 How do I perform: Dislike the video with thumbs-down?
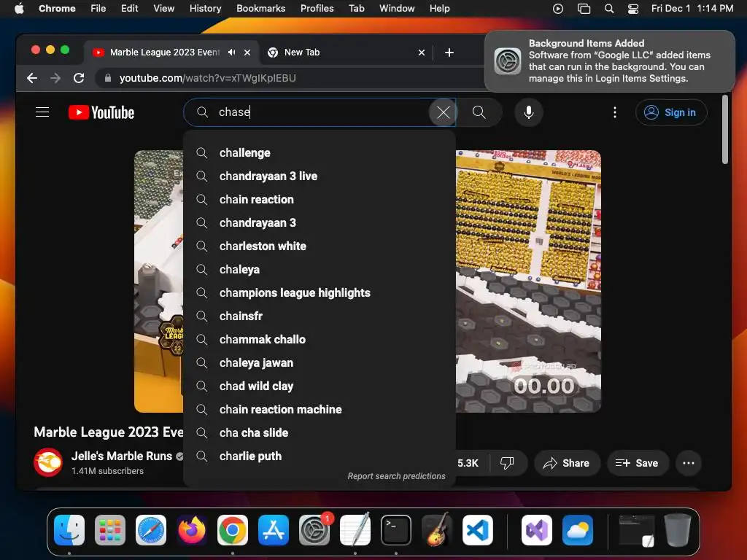[x=507, y=463]
